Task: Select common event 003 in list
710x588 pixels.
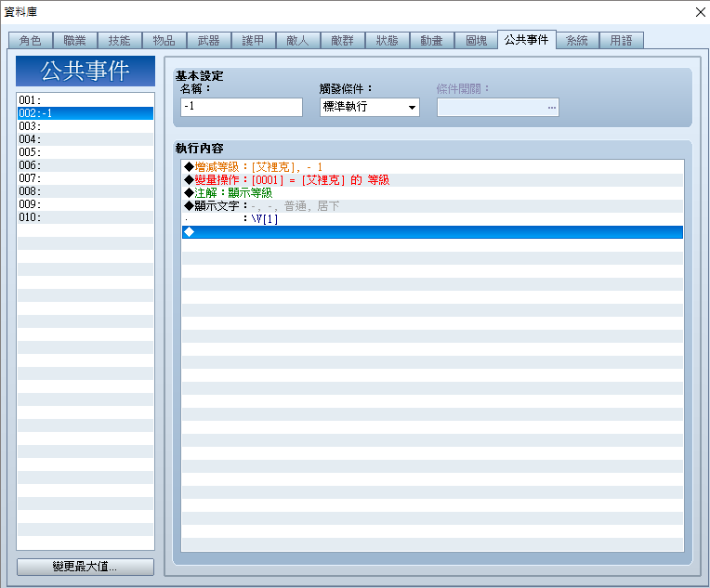Action: pos(85,125)
